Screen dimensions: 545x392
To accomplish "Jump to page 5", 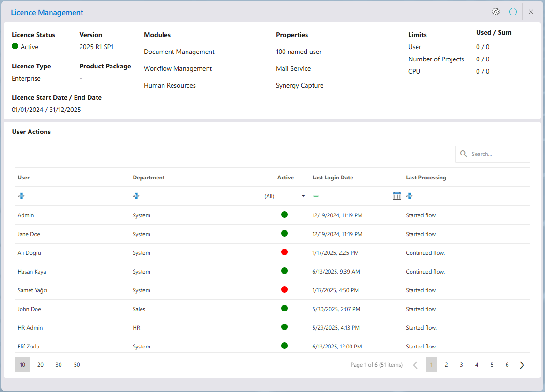I will pos(492,365).
